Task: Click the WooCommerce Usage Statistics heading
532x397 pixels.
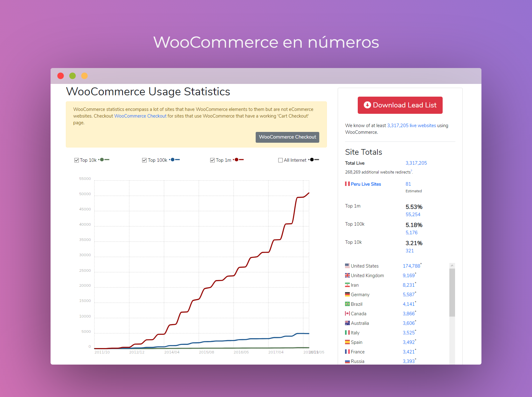Action: (x=148, y=92)
